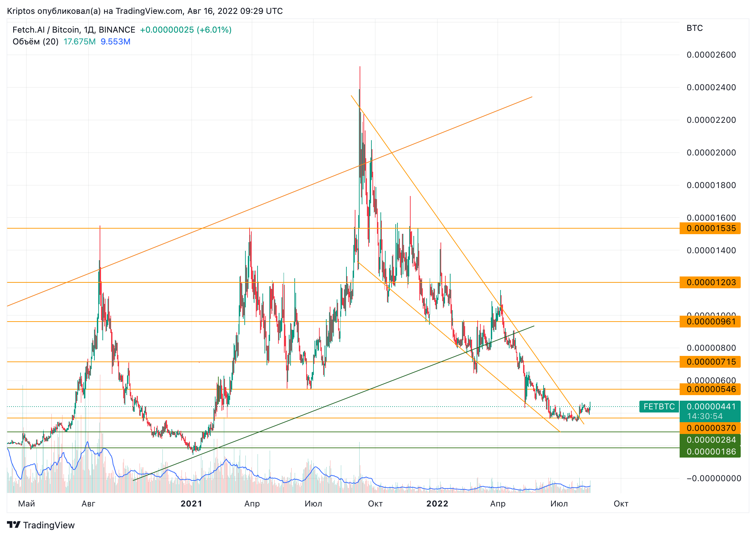Image resolution: width=756 pixels, height=537 pixels.
Task: Click volume value 17.675M
Action: tap(79, 42)
